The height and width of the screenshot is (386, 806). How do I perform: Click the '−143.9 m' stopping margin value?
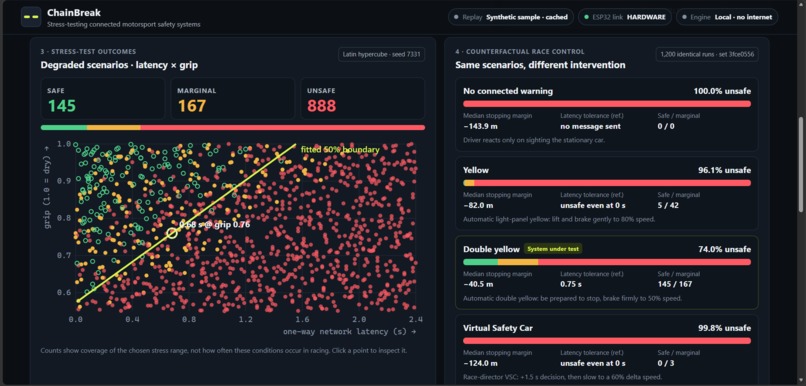click(480, 126)
